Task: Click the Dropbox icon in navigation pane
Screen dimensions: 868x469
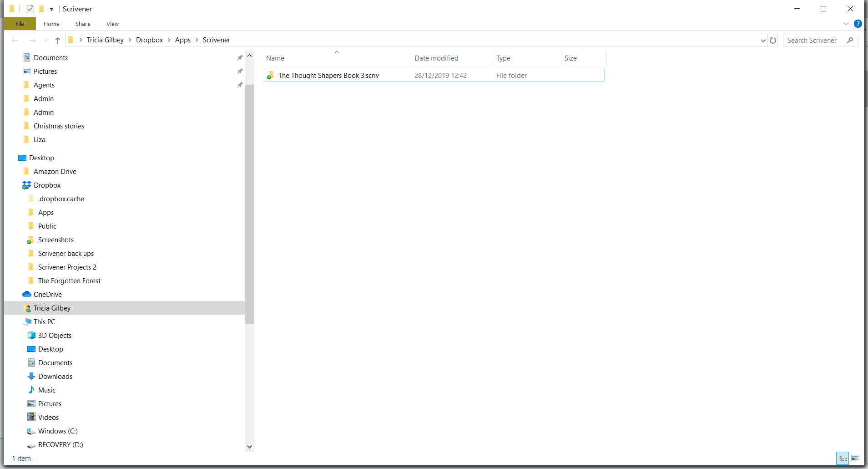Action: [27, 185]
